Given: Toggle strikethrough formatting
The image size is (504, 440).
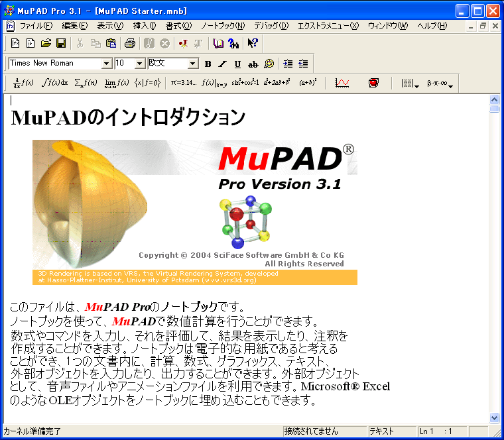Looking at the screenshot, I should click(253, 64).
